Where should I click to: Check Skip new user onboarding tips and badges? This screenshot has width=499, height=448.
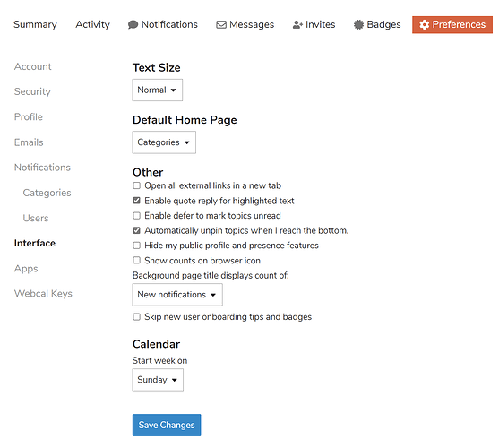click(x=136, y=317)
